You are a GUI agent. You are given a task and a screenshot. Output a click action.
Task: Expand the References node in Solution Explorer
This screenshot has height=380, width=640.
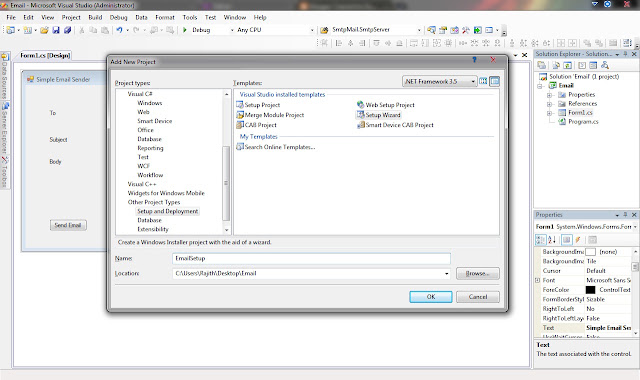[x=549, y=104]
